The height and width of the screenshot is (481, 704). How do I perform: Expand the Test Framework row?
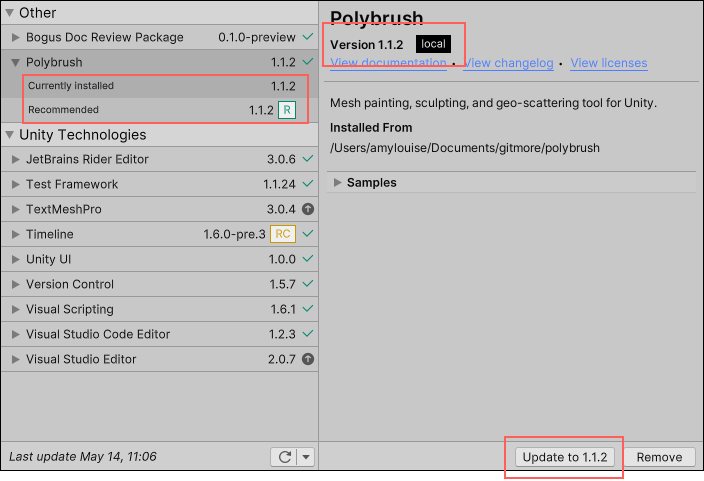[x=16, y=184]
